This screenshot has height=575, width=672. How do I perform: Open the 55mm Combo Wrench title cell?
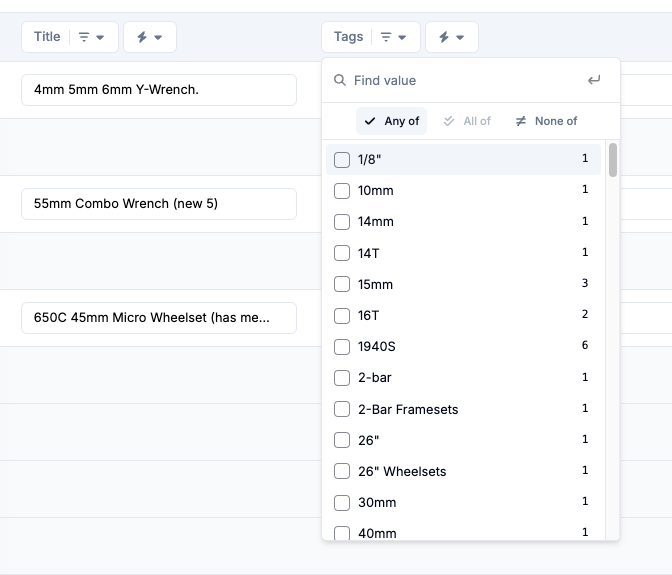pyautogui.click(x=158, y=204)
